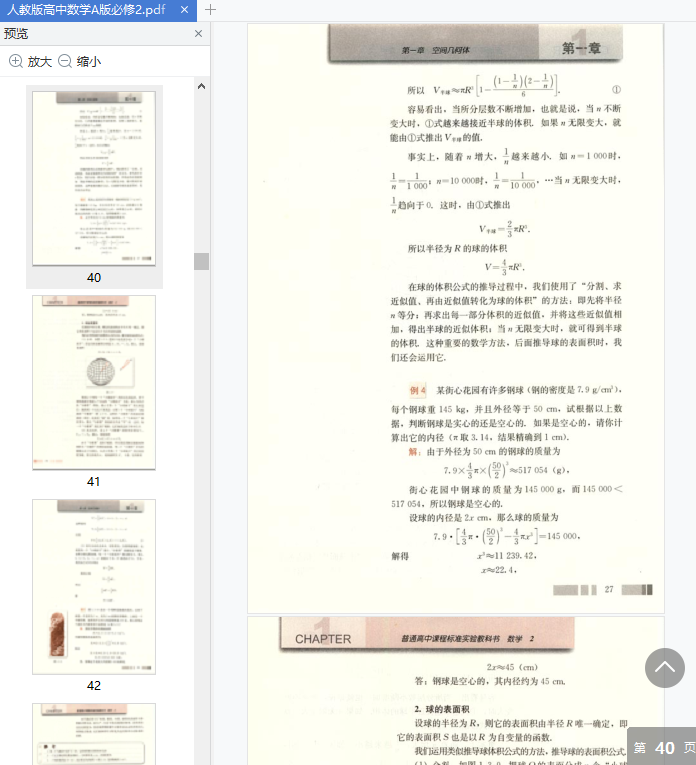Click the 缩小 zoom-out magnifier icon
The image size is (696, 765).
65,61
